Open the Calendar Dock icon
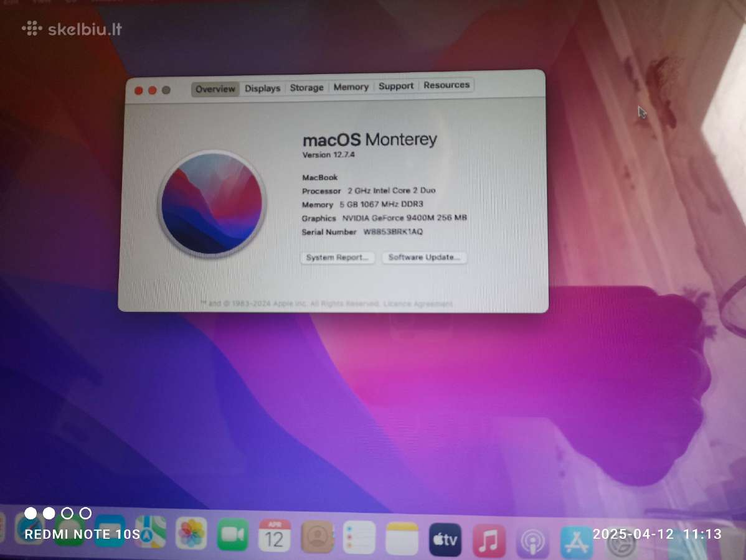This screenshot has width=746, height=560. [275, 536]
